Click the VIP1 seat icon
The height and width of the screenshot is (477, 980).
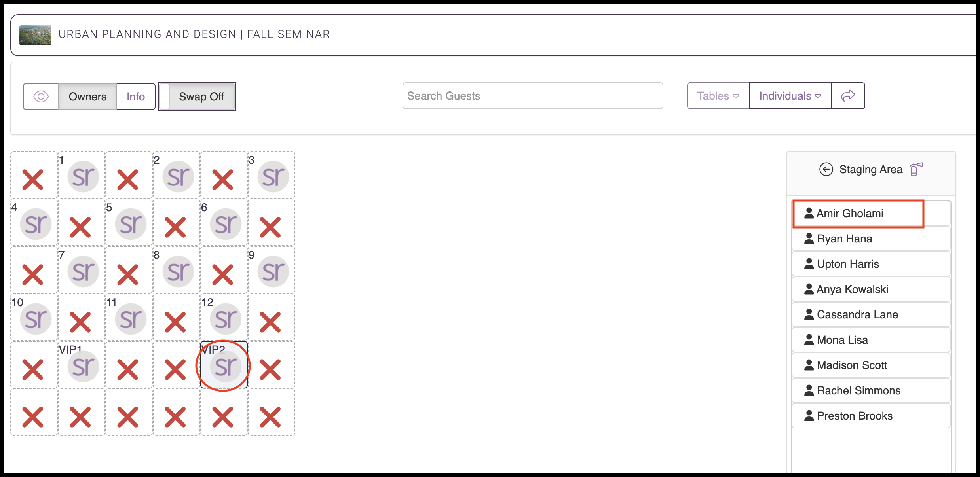[83, 366]
